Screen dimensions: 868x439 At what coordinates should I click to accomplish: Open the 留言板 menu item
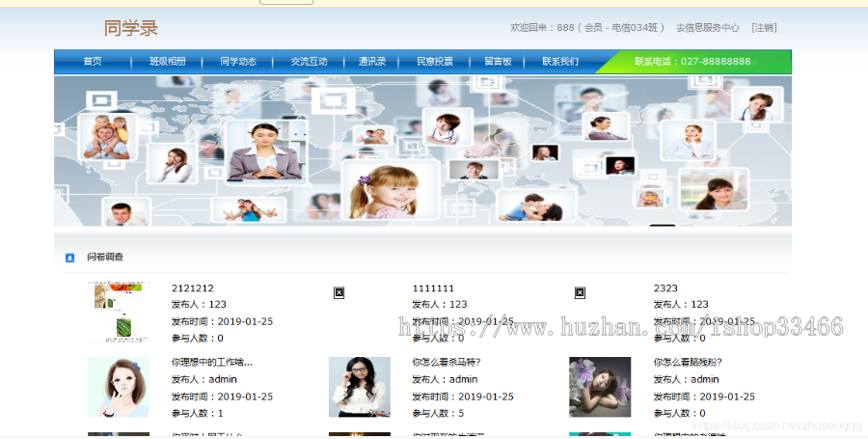498,62
